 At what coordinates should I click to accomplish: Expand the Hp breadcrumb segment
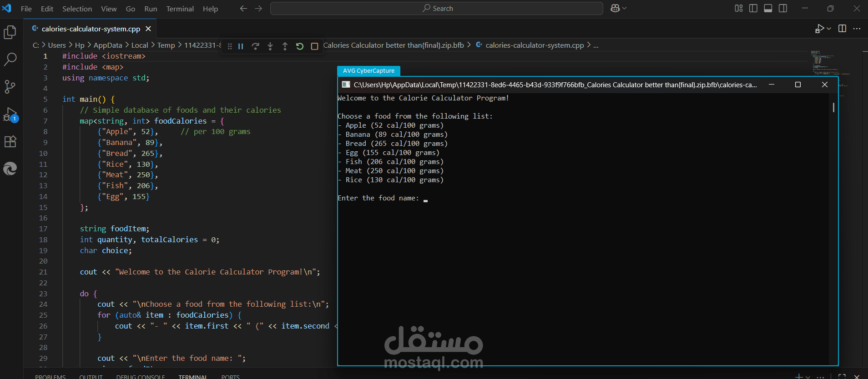tap(80, 45)
